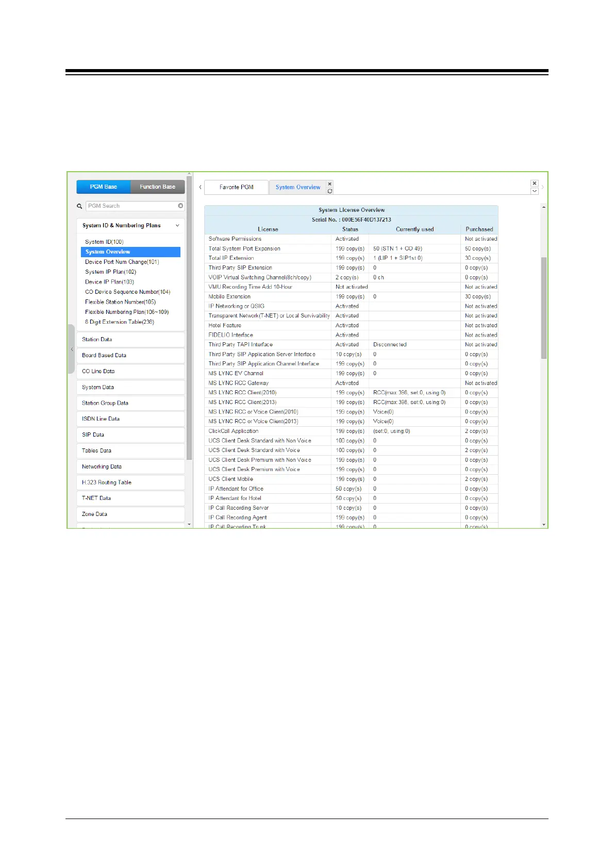The image size is (614, 868).
Task: Expand the Board Based Data section
Action: coord(130,356)
